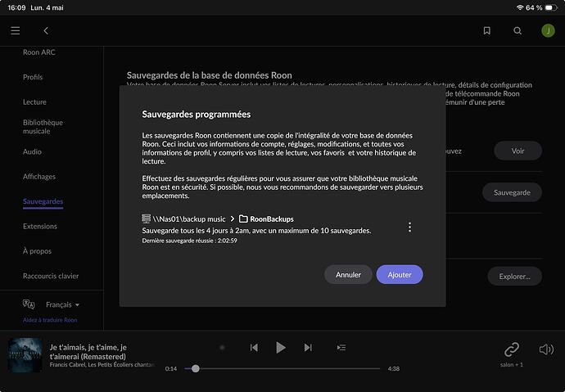The image size is (565, 392).
Task: Click the Sauvegarde tous les 4 jours text
Action: pos(256,231)
